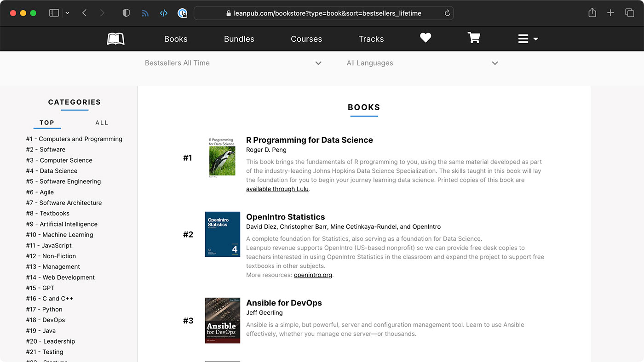Click the leanpub.com address bar

323,13
